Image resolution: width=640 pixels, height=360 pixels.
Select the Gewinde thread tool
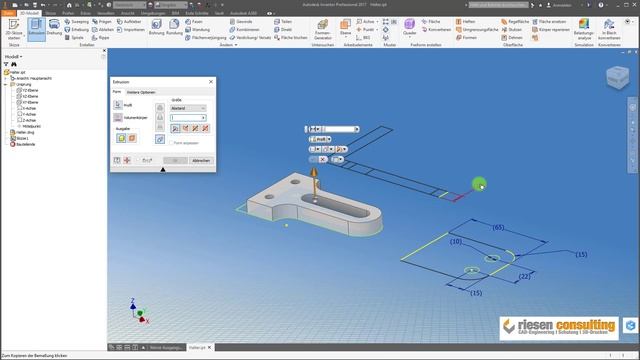(241, 22)
